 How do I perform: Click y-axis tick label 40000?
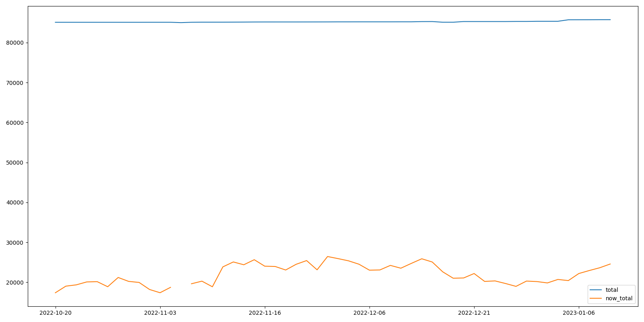tap(15, 202)
